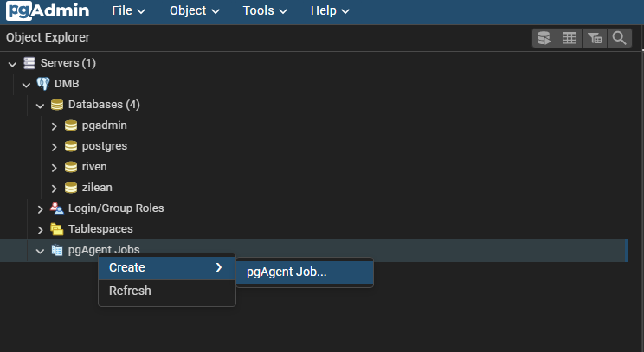The height and width of the screenshot is (352, 644).
Task: Select the Tablespaces label
Action: (x=100, y=229)
